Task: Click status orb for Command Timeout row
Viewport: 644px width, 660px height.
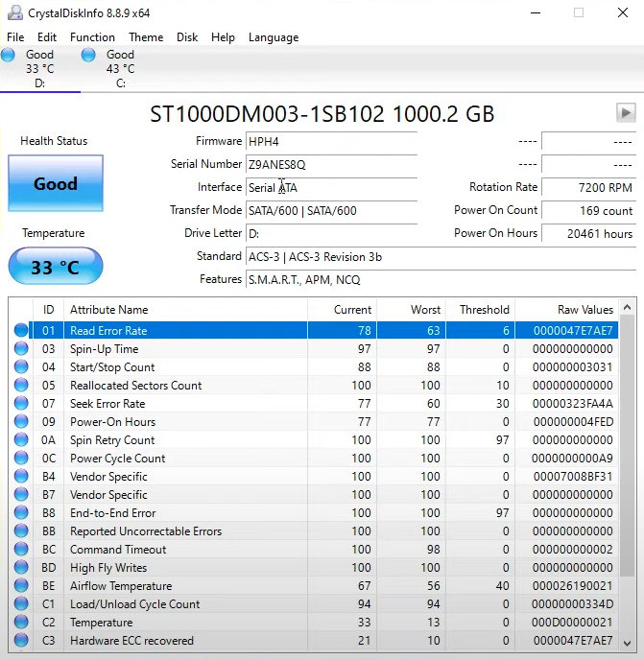Action: click(x=21, y=549)
